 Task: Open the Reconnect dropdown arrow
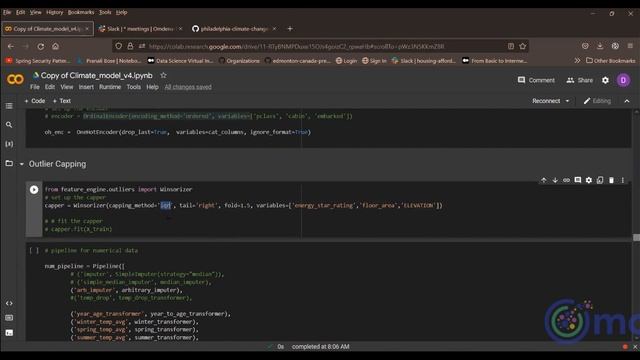click(x=567, y=101)
